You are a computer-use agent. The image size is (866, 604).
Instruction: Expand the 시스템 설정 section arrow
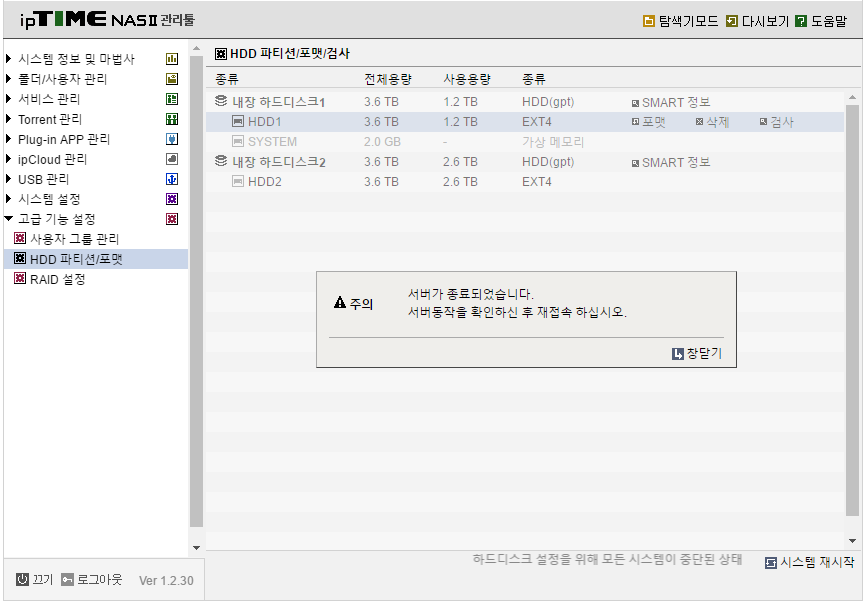tap(8, 198)
